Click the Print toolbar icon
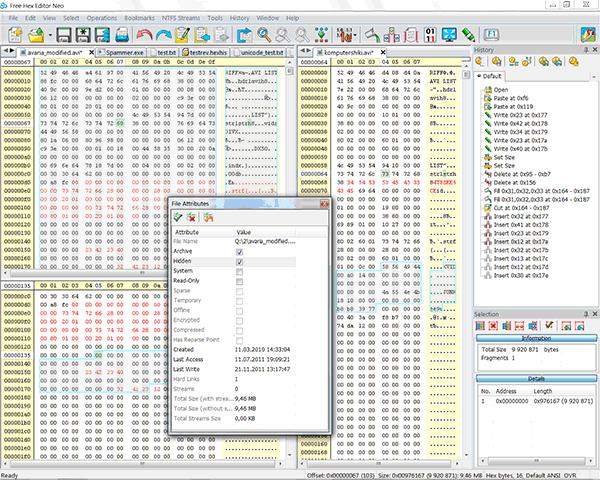The height and width of the screenshot is (480, 600). 122,35
